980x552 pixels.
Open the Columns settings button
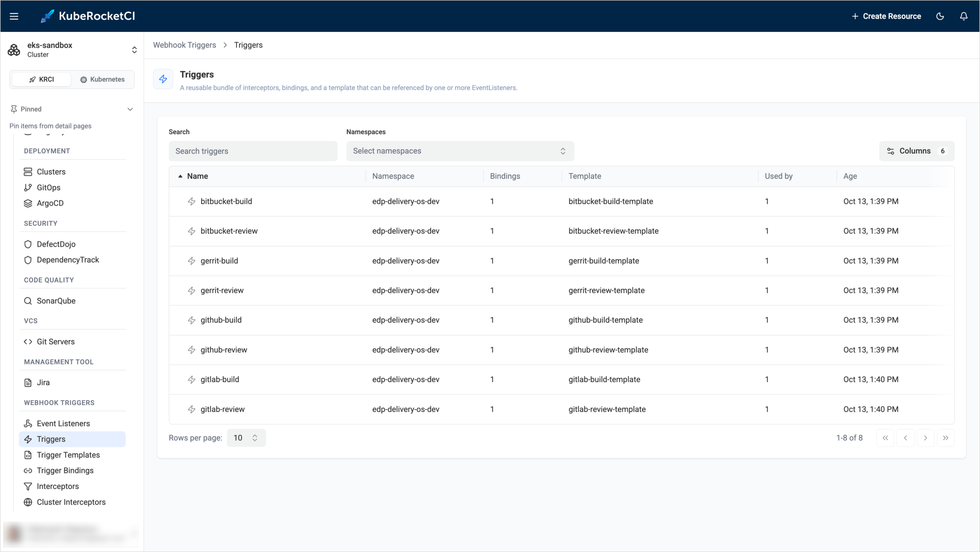pyautogui.click(x=917, y=151)
